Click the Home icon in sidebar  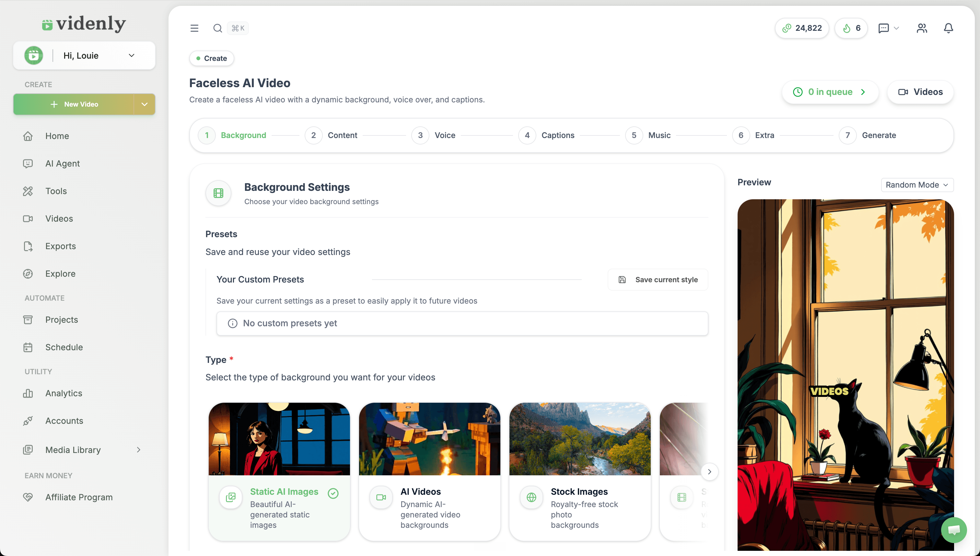(28, 136)
